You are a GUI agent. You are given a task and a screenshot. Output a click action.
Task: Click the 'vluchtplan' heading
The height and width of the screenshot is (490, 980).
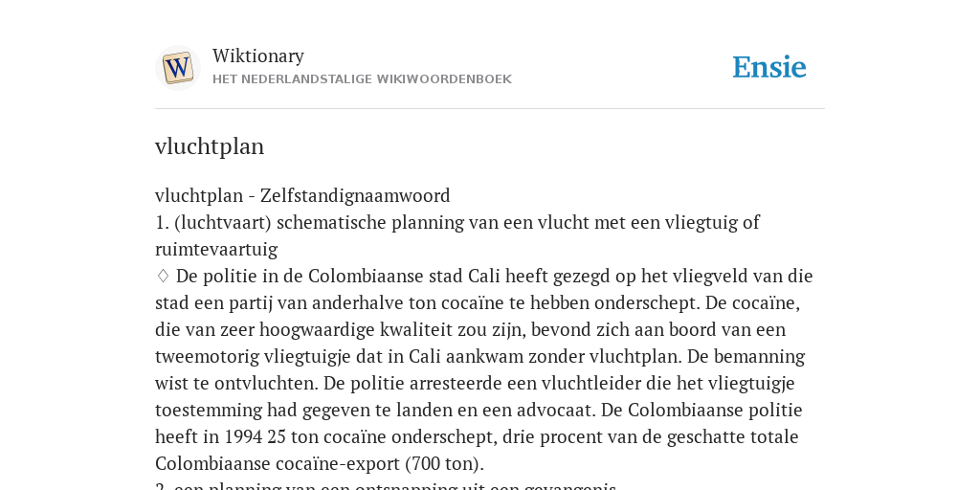[210, 146]
